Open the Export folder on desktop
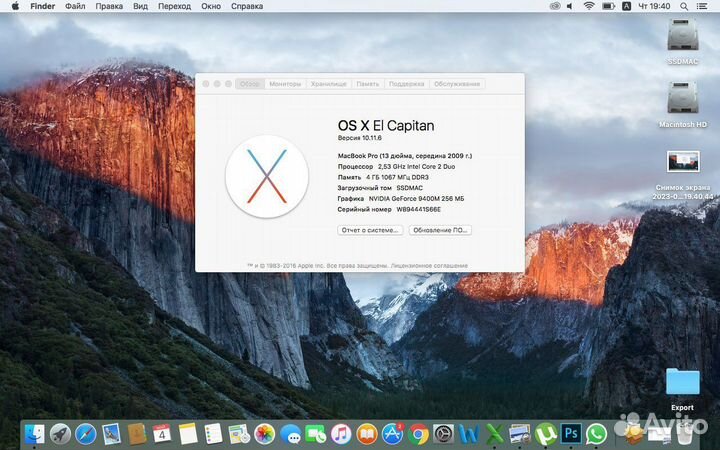Image resolution: width=720 pixels, height=450 pixels. pyautogui.click(x=683, y=381)
